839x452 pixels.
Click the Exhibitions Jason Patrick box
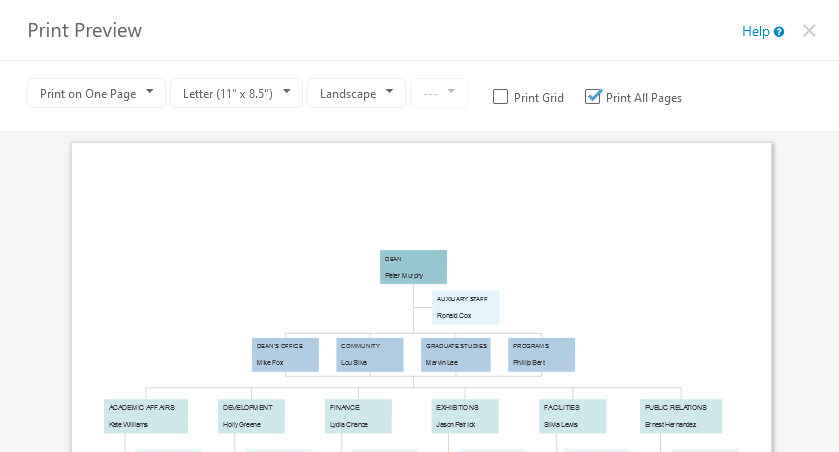465,416
